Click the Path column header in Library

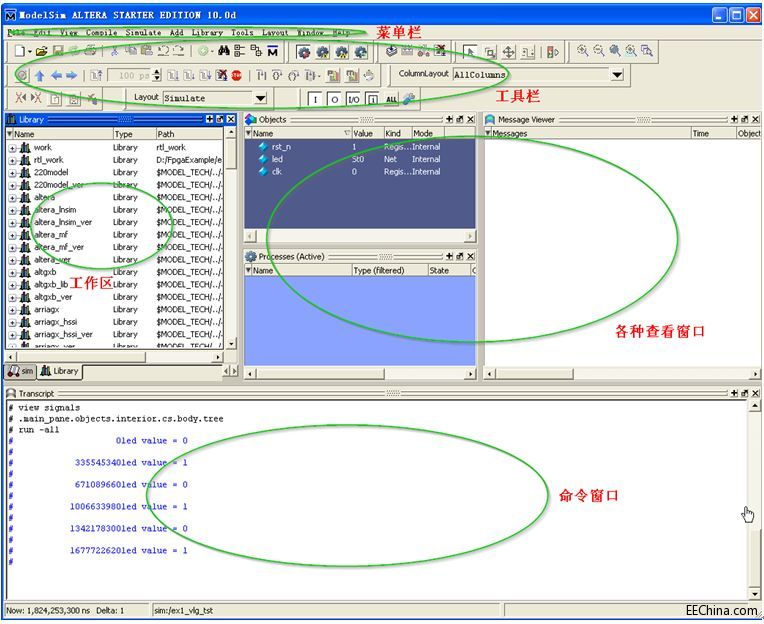166,133
